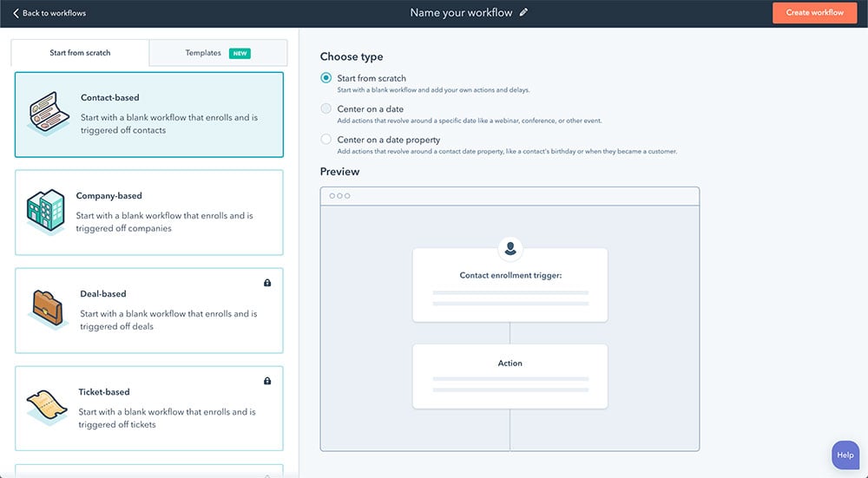Click the Ticket-based ticket icon
868x478 pixels.
(47, 409)
